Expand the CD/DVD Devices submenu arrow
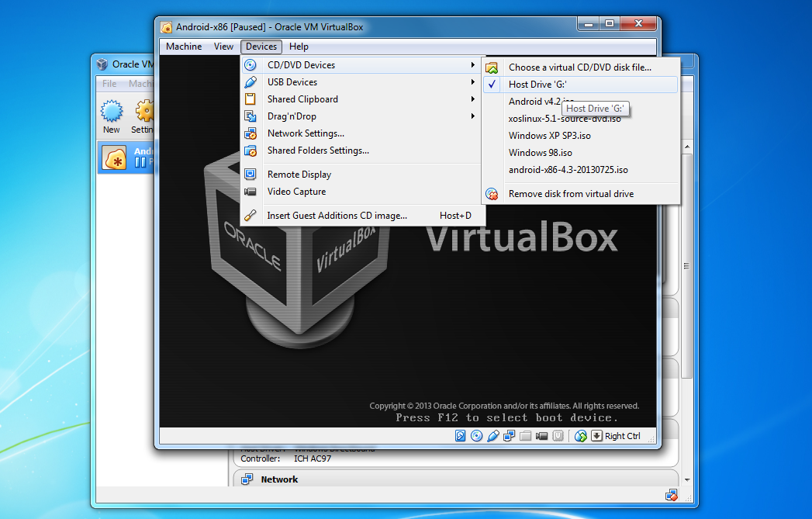 pyautogui.click(x=473, y=64)
